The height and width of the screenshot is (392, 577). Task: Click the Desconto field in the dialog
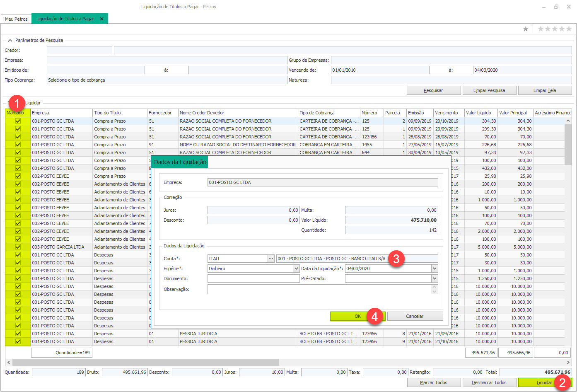point(253,220)
